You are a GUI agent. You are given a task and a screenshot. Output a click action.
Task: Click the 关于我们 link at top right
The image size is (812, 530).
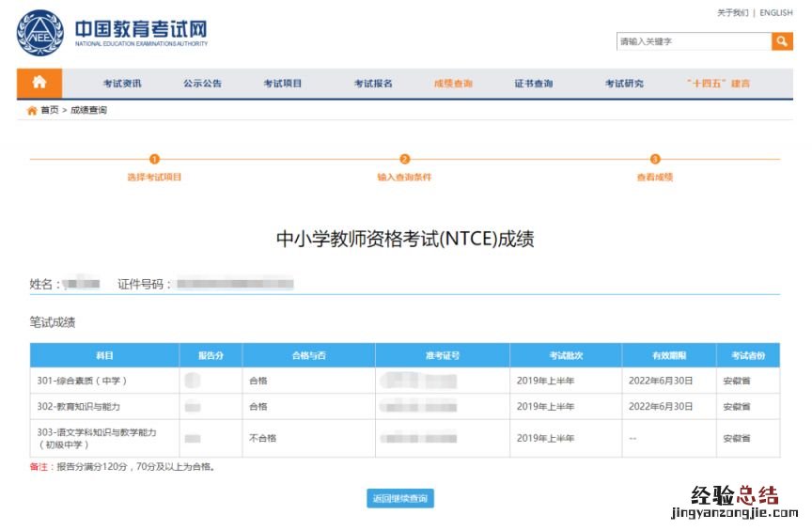732,13
